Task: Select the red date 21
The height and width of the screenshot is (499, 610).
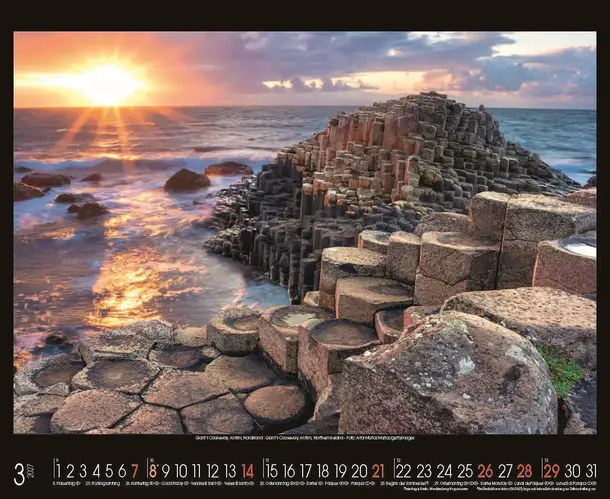Action: (378, 471)
